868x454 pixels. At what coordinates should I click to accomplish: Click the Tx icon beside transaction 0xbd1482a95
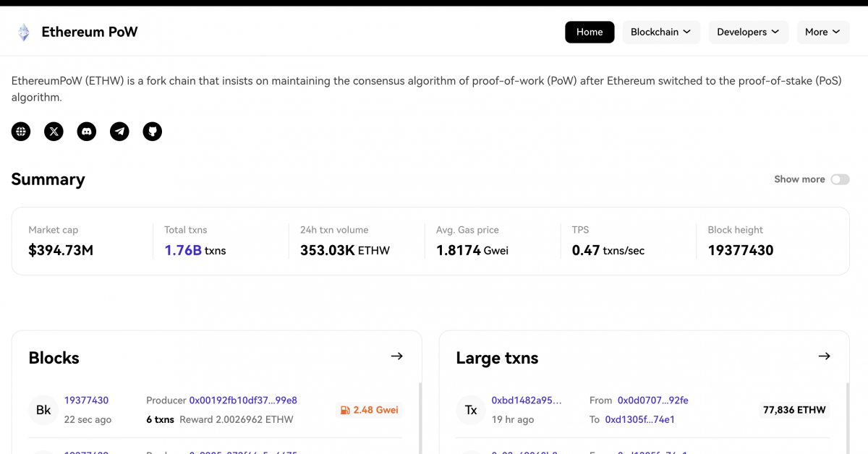coord(470,409)
